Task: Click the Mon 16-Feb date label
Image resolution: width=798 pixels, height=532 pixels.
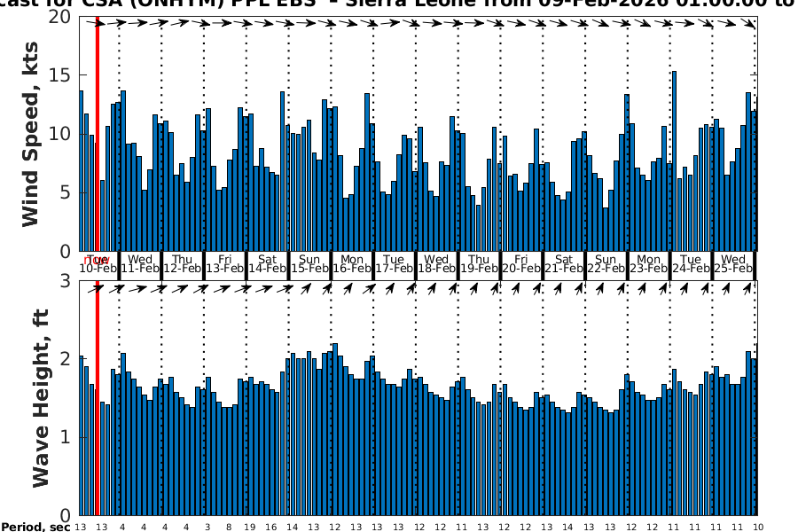Action: (352, 263)
